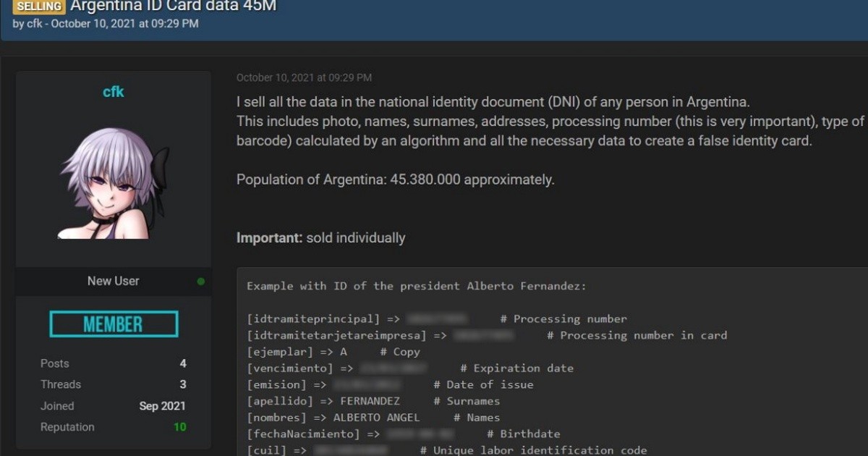Click thread header date October 10, 2021

(124, 24)
